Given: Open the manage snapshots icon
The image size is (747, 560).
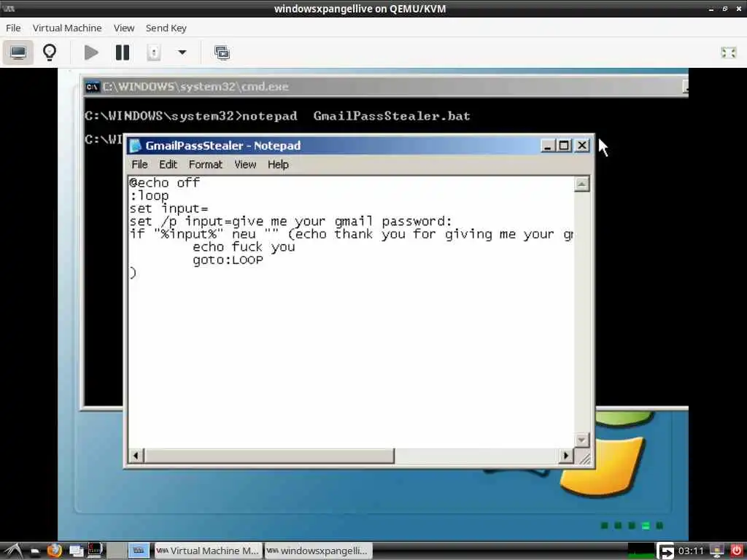Looking at the screenshot, I should pos(222,52).
